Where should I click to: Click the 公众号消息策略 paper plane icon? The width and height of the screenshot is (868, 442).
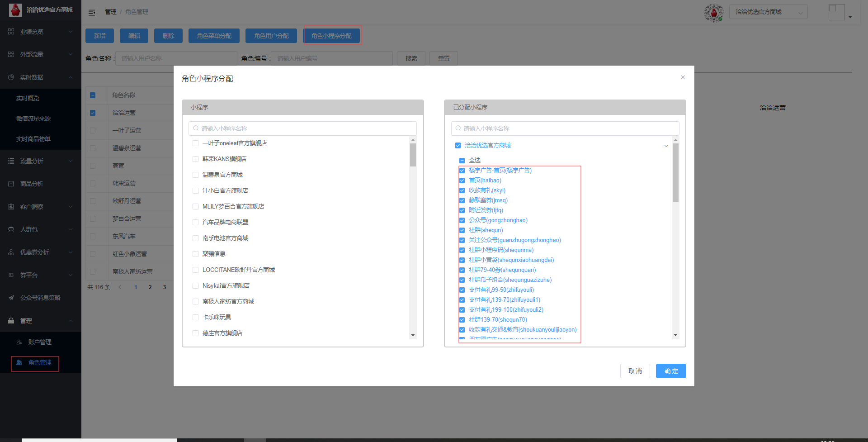11,298
